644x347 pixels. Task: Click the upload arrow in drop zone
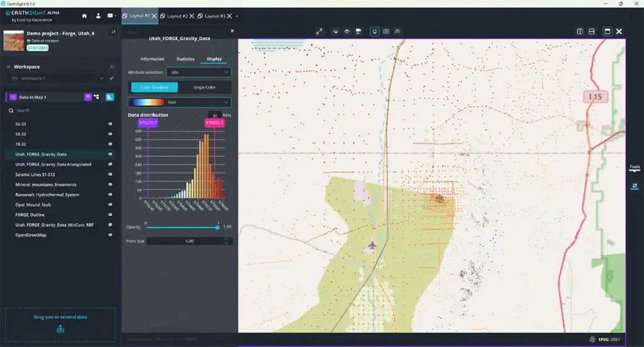(x=60, y=329)
